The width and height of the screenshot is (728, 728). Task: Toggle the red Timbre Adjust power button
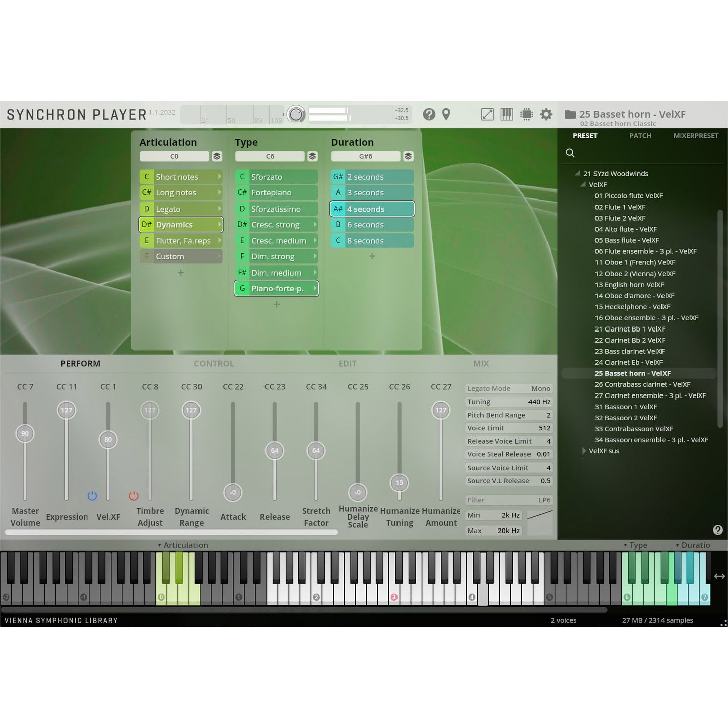(134, 496)
